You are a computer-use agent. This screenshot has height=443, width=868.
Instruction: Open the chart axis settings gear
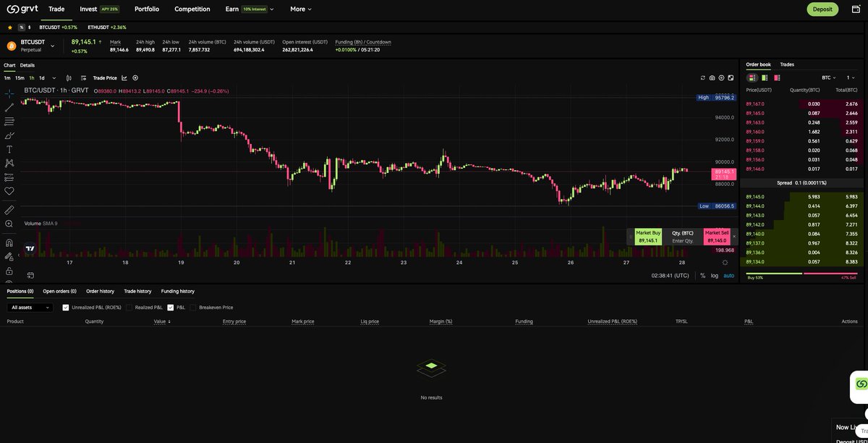(x=725, y=263)
